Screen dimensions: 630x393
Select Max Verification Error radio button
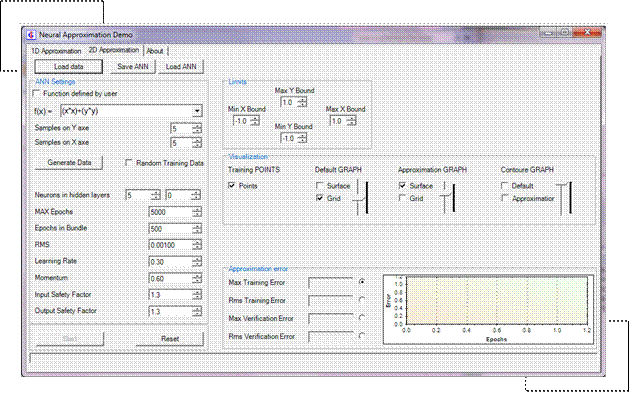[x=362, y=318]
